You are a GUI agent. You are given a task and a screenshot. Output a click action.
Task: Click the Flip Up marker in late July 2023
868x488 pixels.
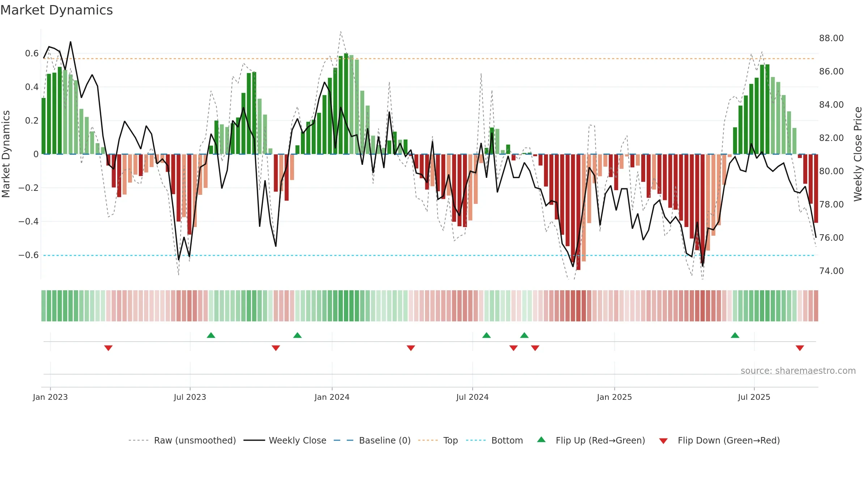point(211,335)
